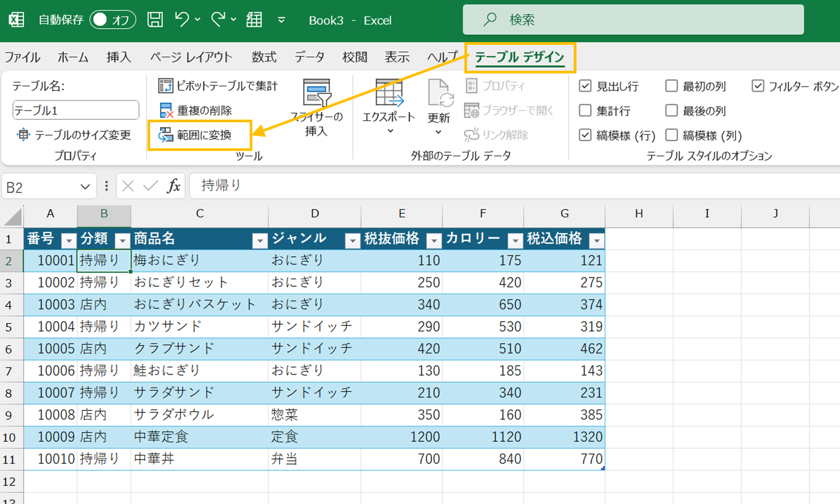Screen dimensions: 840x504
Task: Open the 税抜価格 column filter button
Action: click(434, 241)
